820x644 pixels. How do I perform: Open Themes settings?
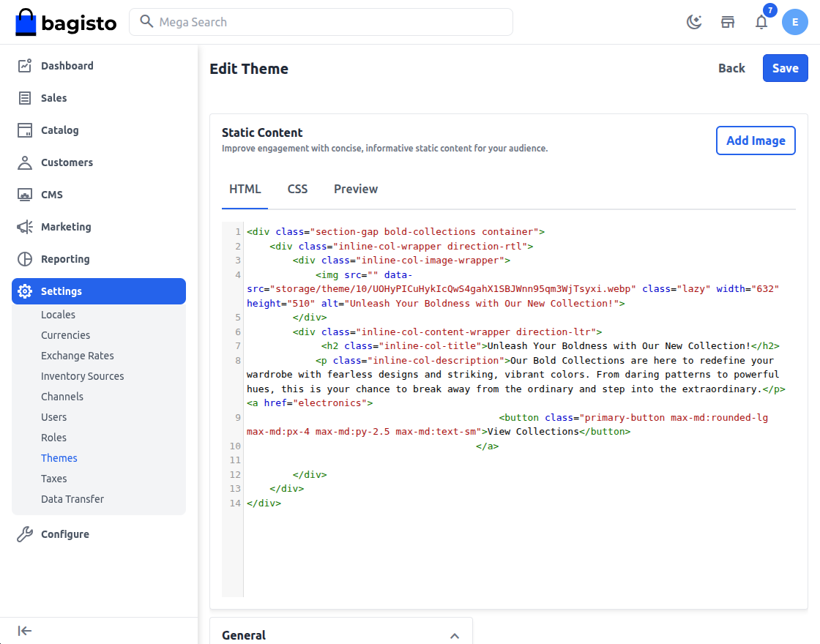[59, 458]
